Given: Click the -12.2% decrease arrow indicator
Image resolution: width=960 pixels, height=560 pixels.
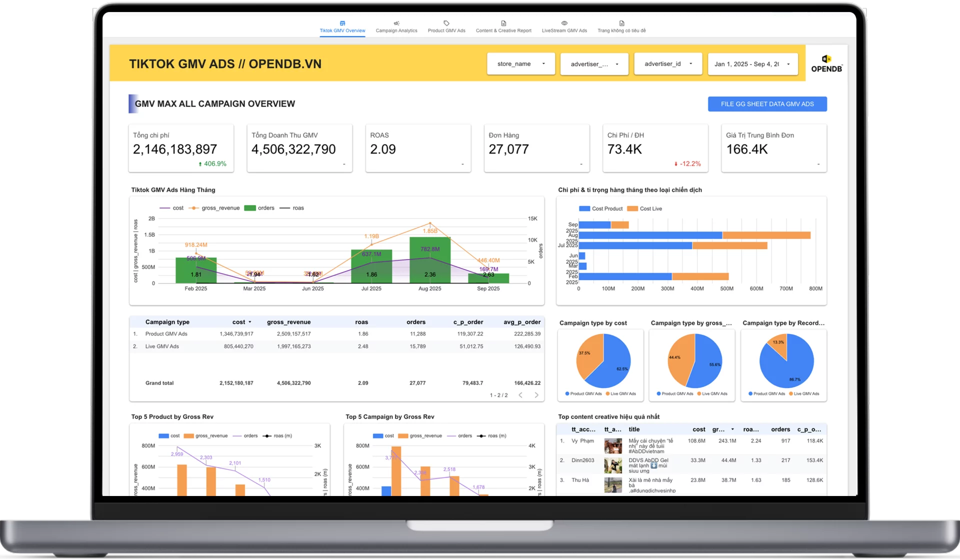Looking at the screenshot, I should pyautogui.click(x=676, y=164).
